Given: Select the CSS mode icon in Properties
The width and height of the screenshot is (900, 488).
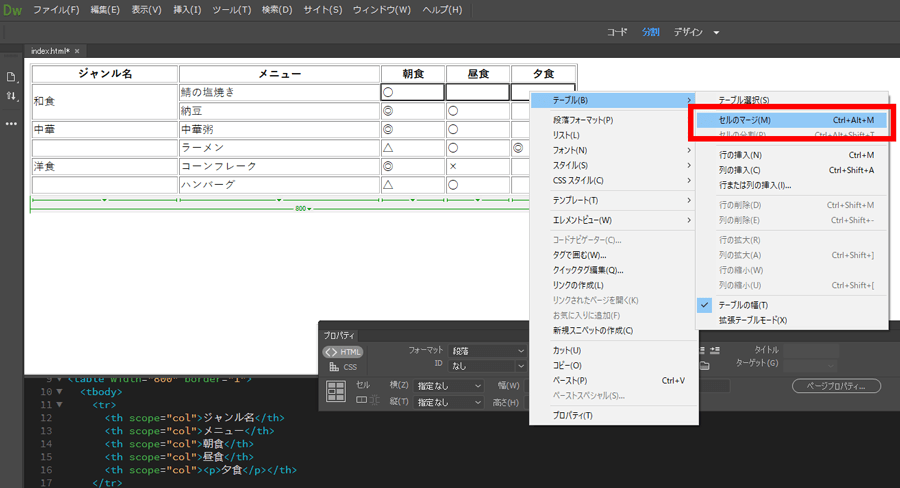Looking at the screenshot, I should pyautogui.click(x=343, y=367).
